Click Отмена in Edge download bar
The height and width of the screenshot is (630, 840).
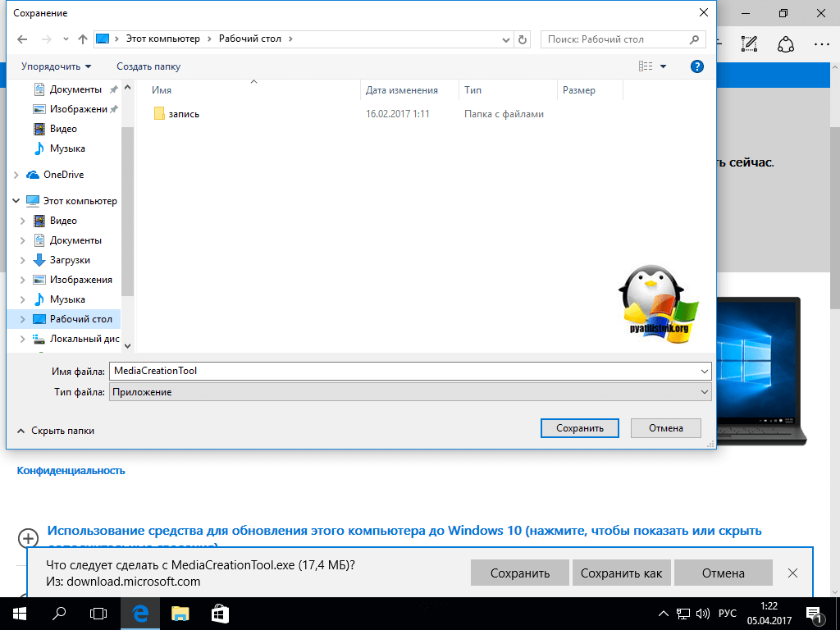[724, 573]
